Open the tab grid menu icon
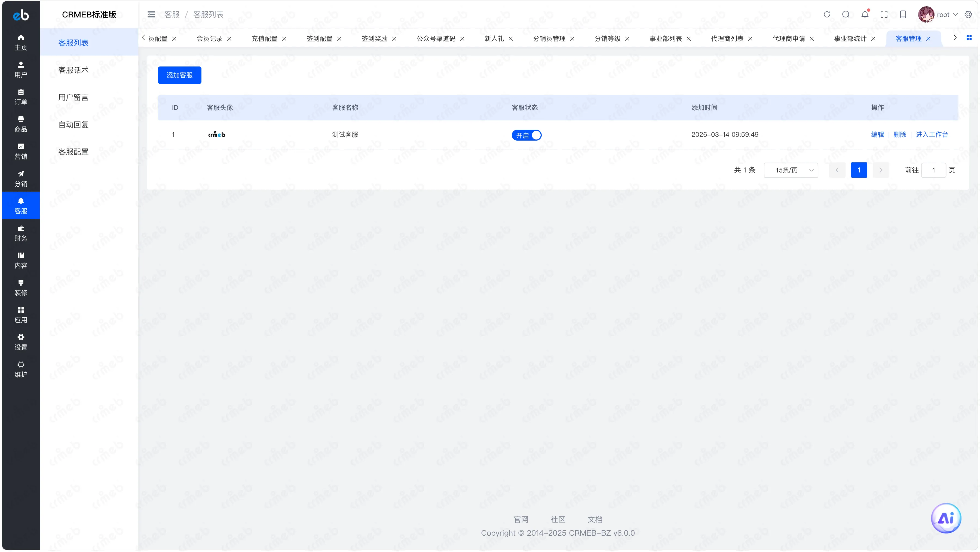The image size is (980, 552). tap(969, 38)
